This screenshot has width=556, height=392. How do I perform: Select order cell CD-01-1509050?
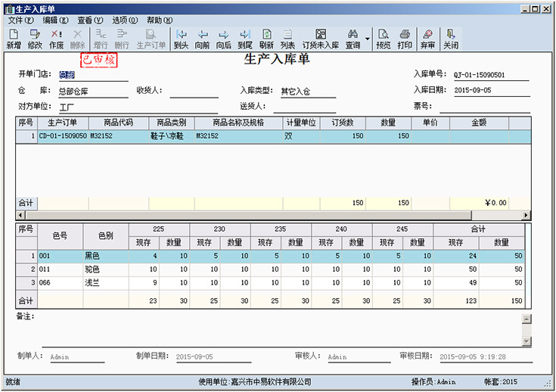(x=63, y=136)
